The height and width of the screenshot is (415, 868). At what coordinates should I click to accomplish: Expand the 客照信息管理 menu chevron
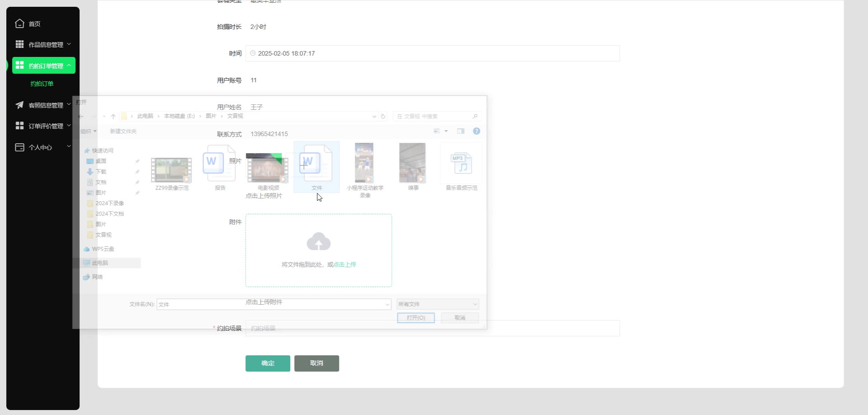point(69,104)
